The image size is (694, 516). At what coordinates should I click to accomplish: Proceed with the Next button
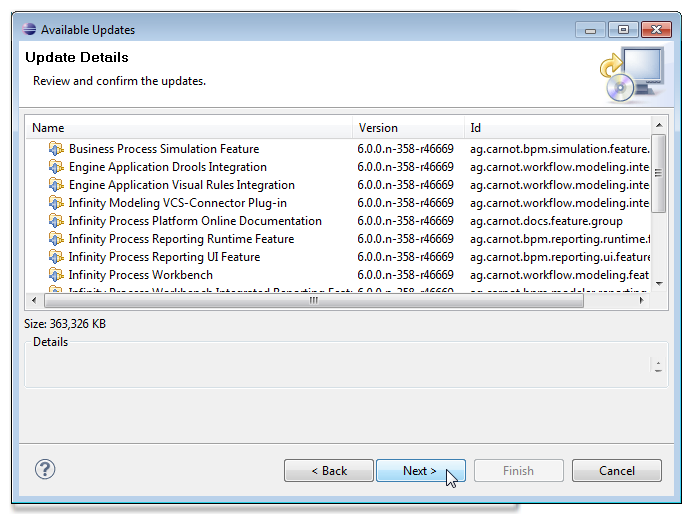(x=420, y=470)
